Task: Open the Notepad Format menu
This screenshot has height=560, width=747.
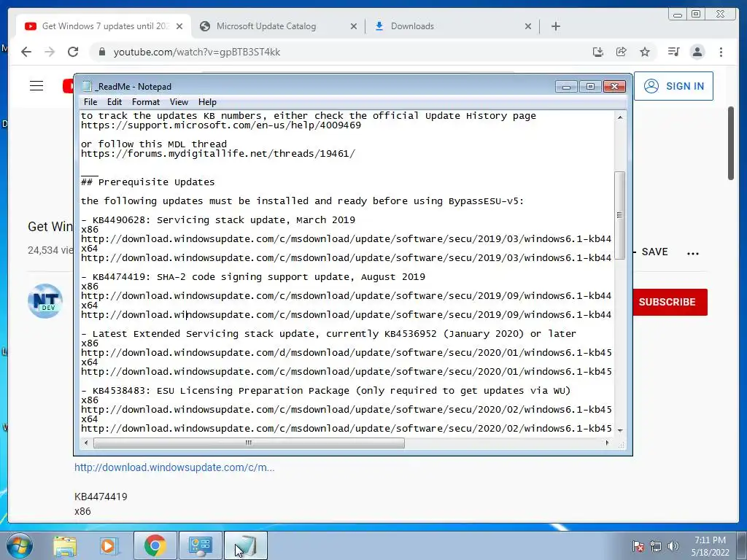Action: 146,102
